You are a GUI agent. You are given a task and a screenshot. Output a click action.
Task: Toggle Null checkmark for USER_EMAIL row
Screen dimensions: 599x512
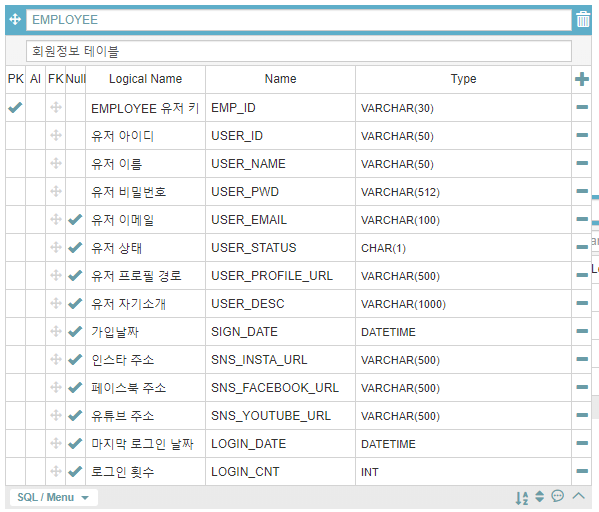(75, 219)
